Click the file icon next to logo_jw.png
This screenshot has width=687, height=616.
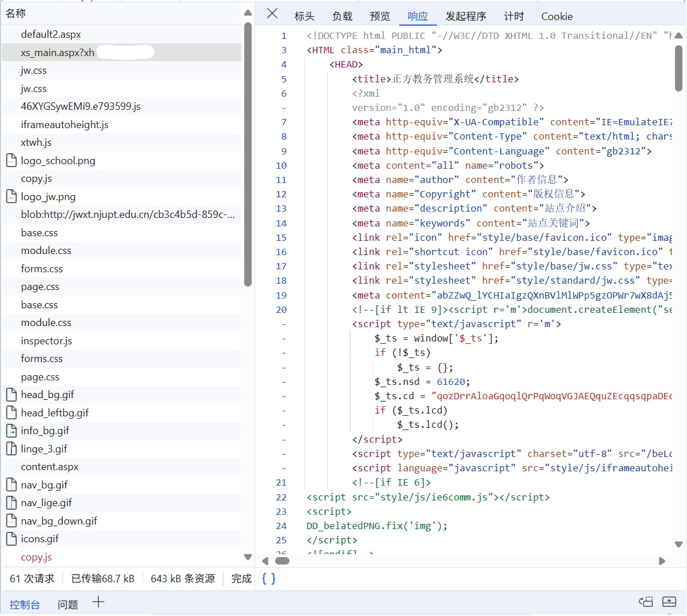pos(11,196)
